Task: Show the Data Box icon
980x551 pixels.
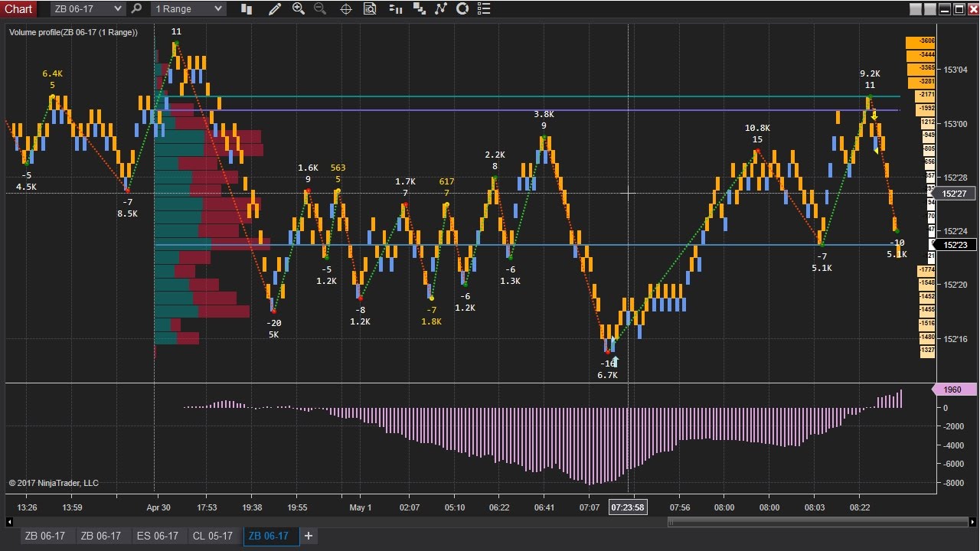Action: tap(370, 8)
